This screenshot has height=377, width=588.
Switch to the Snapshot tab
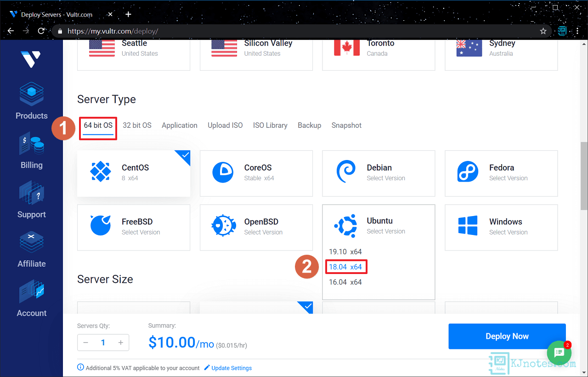pos(346,125)
